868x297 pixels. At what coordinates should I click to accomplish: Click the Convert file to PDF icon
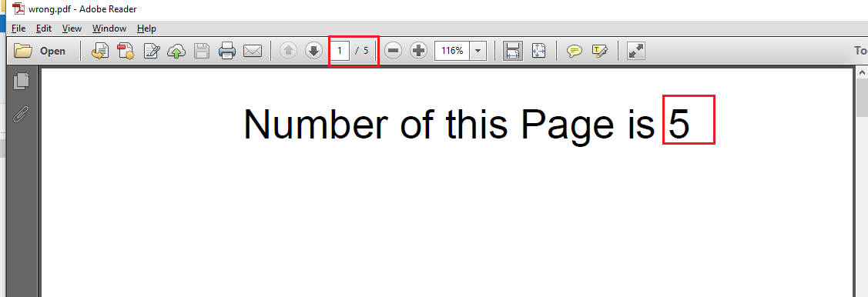(x=126, y=51)
